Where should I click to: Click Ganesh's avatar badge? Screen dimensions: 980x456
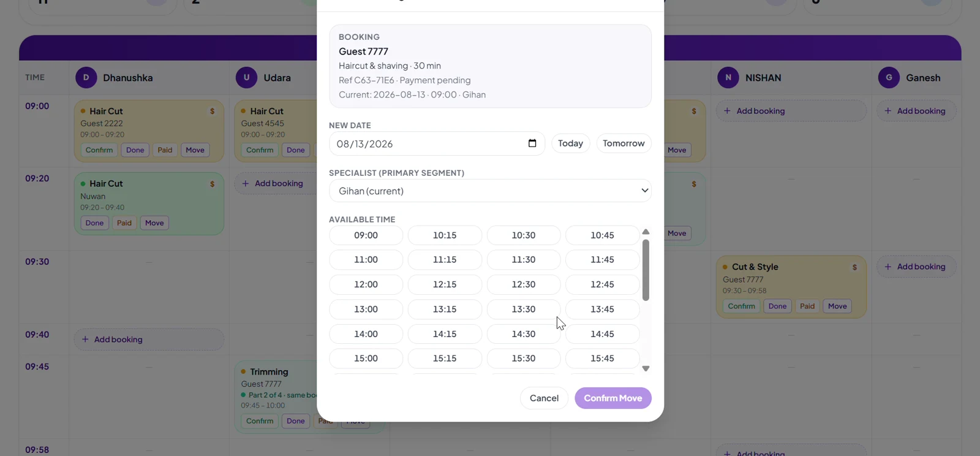(889, 78)
